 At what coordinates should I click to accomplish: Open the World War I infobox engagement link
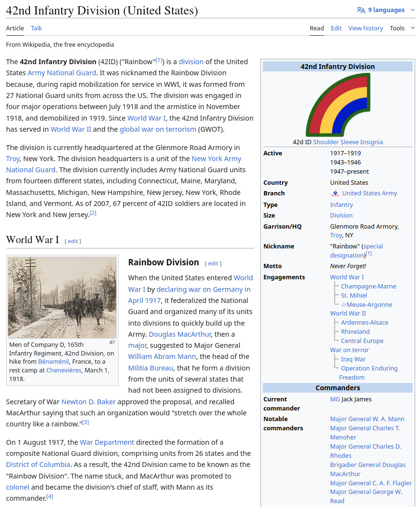[347, 277]
